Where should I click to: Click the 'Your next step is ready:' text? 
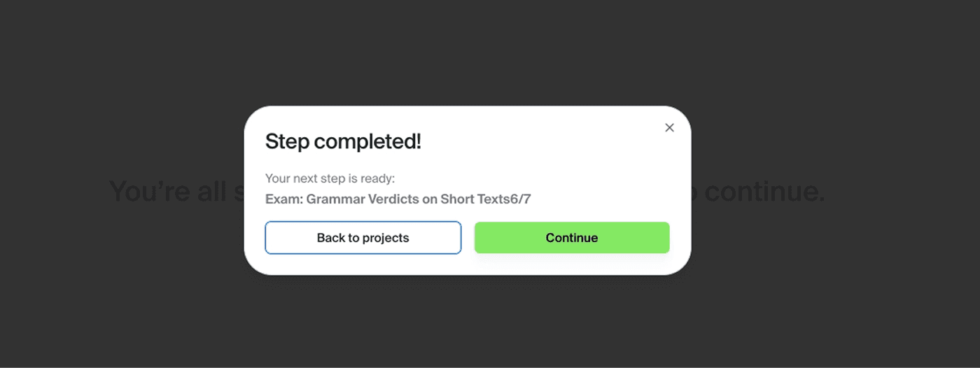point(330,178)
